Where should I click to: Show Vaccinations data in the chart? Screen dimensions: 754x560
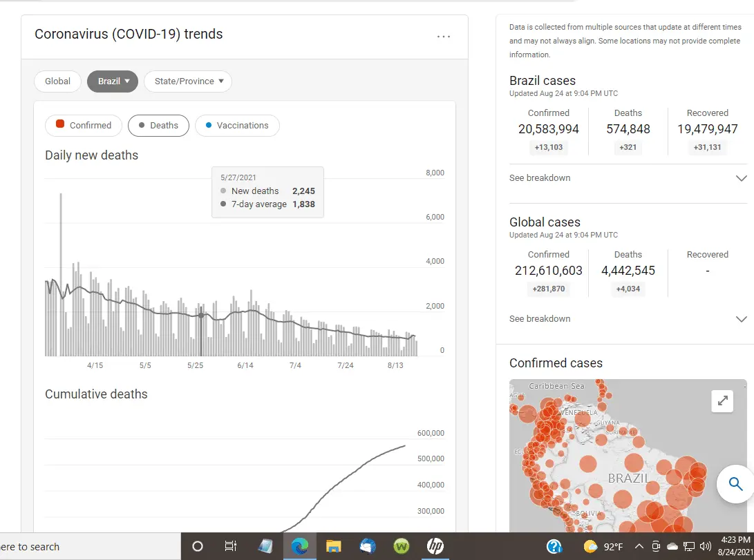(236, 126)
